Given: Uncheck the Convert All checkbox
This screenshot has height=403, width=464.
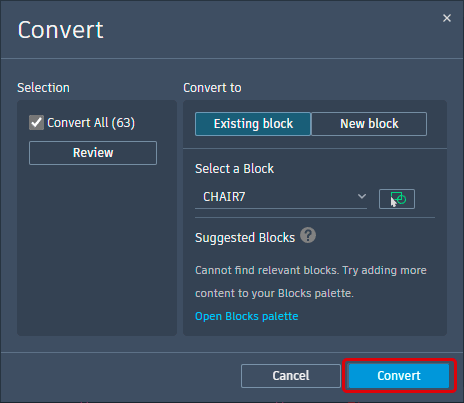Looking at the screenshot, I should (x=36, y=123).
